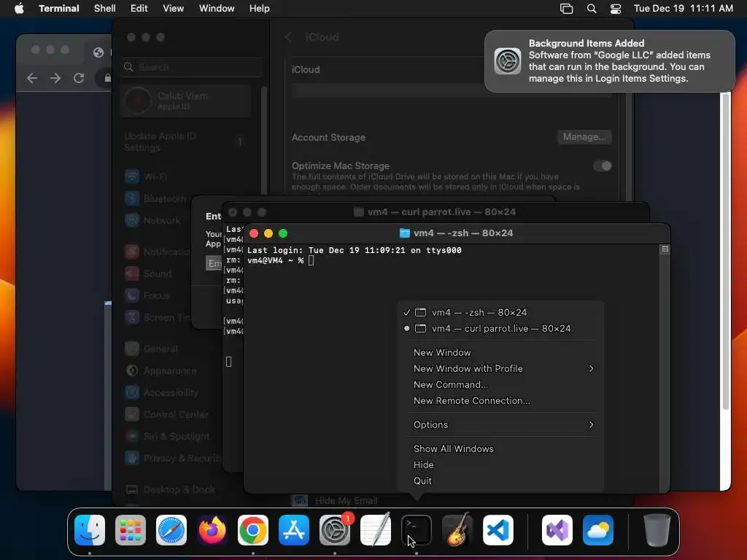Go back from iCloud settings pane

[288, 37]
